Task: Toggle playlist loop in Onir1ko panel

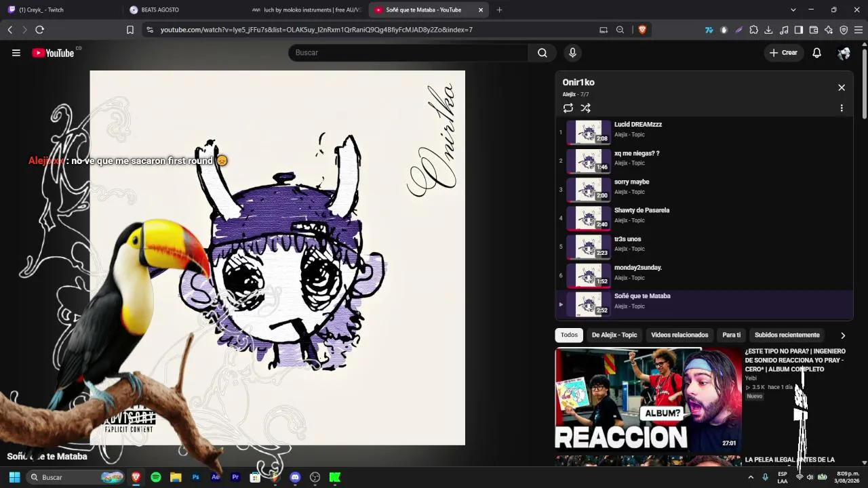Action: coord(568,108)
